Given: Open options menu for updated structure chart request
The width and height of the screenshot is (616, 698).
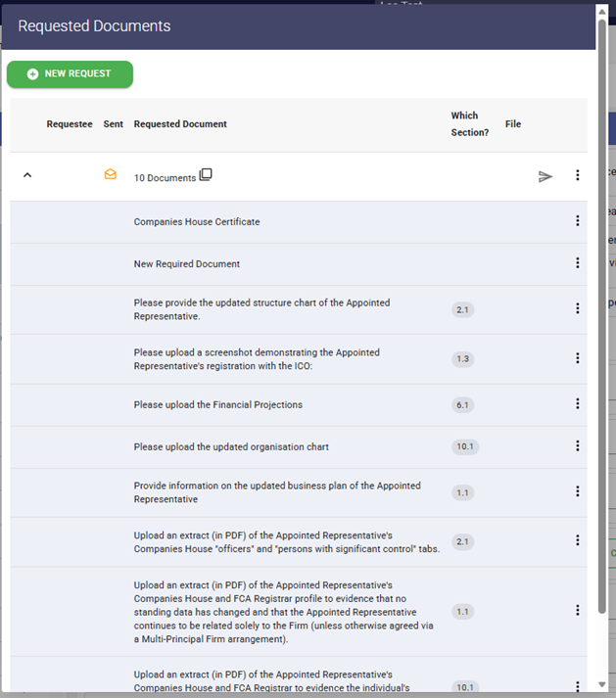Looking at the screenshot, I should 578,309.
